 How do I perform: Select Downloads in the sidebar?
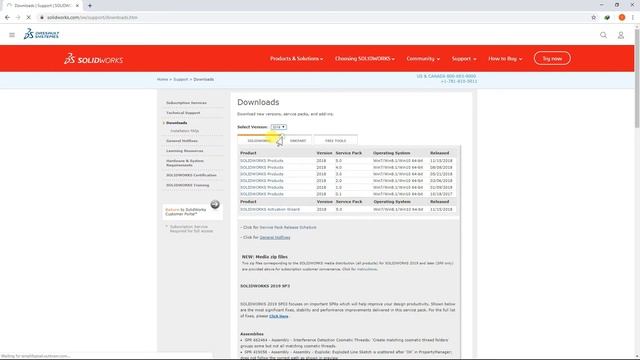(x=177, y=123)
